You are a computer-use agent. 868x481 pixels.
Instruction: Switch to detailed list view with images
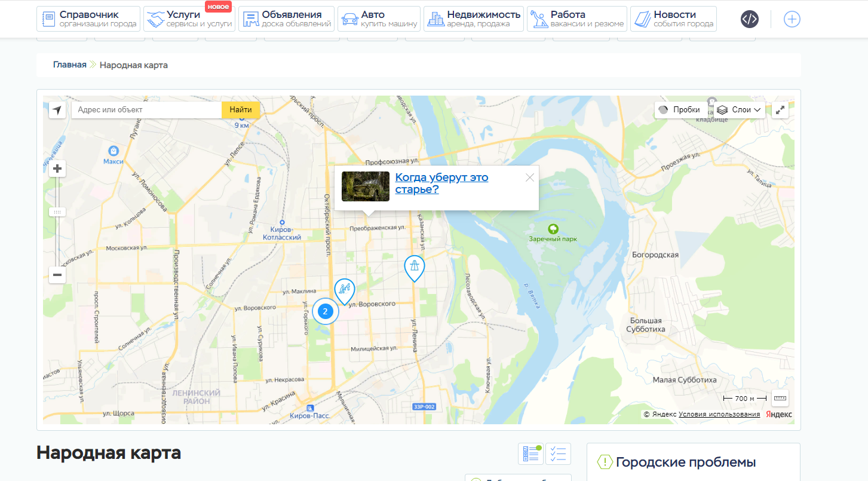click(530, 454)
